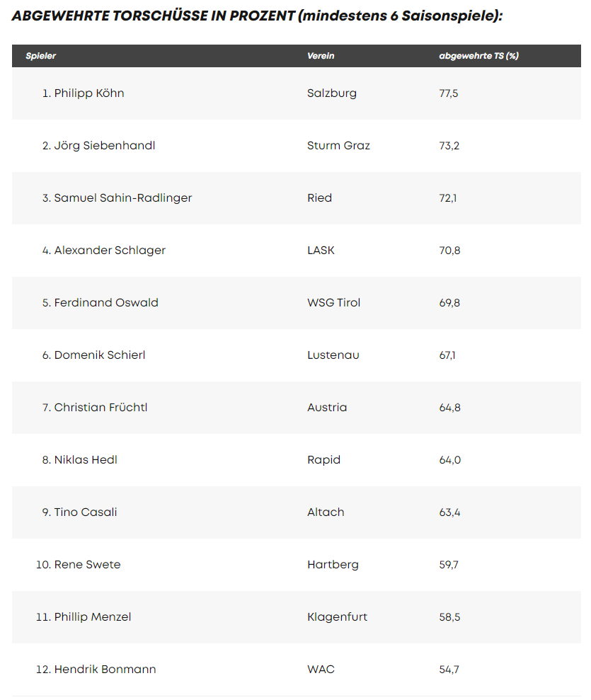
Task: Select Rene Swete in the list
Action: click(87, 564)
